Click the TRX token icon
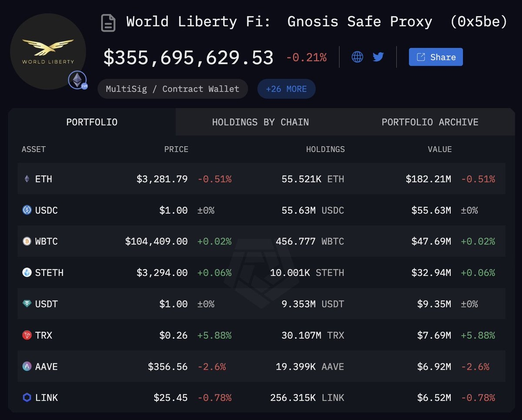The image size is (522, 420). point(27,336)
